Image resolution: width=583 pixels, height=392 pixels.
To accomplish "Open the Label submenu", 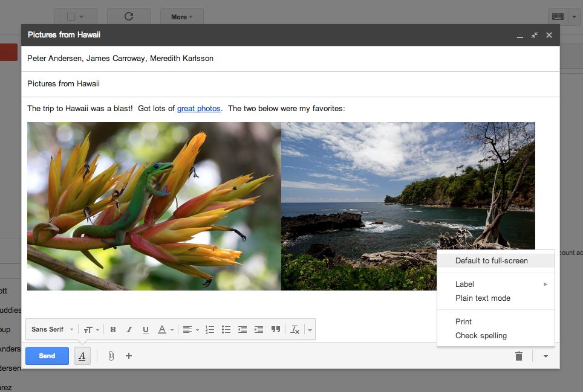I will pos(496,284).
